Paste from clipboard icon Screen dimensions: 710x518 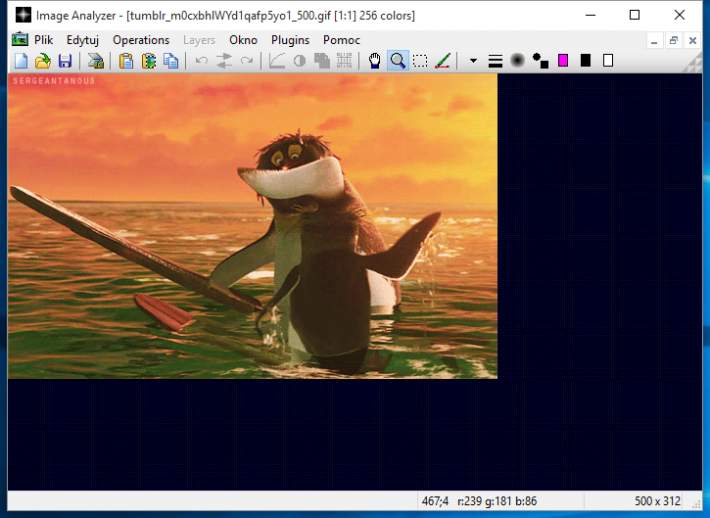126,61
